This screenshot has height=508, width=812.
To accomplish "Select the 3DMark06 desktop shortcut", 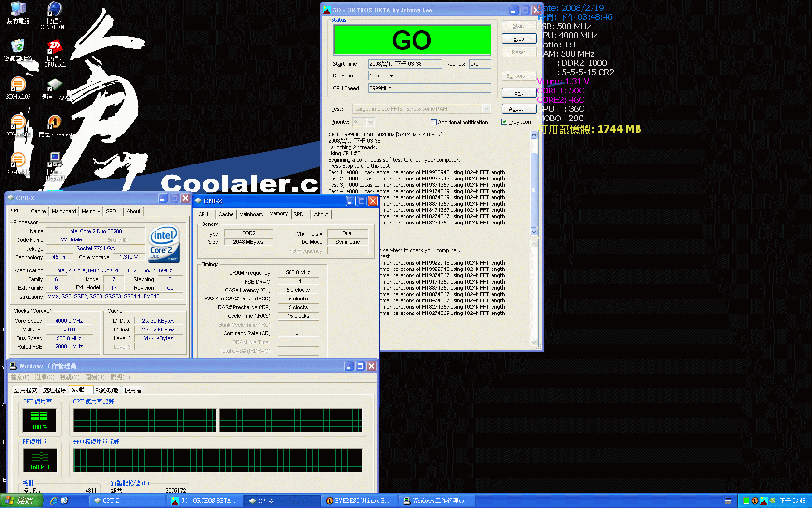I will 18,160.
